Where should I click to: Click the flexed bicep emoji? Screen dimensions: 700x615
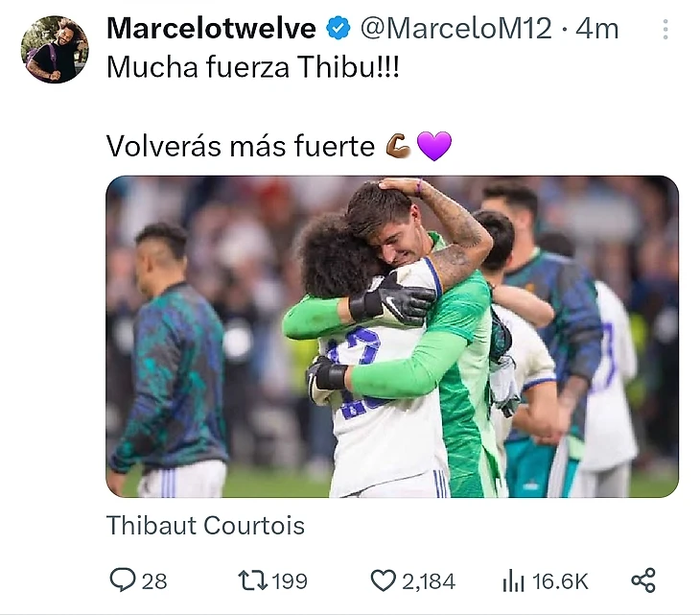pos(398,146)
